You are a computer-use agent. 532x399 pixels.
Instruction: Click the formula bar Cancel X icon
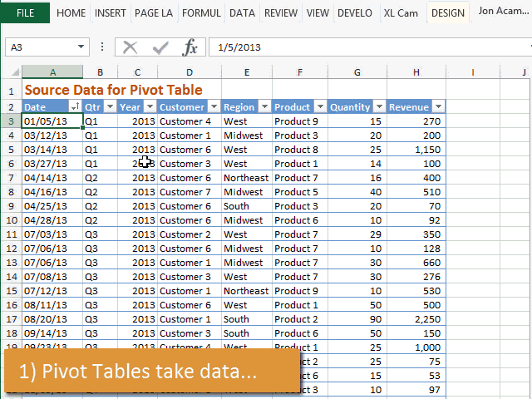(x=130, y=47)
